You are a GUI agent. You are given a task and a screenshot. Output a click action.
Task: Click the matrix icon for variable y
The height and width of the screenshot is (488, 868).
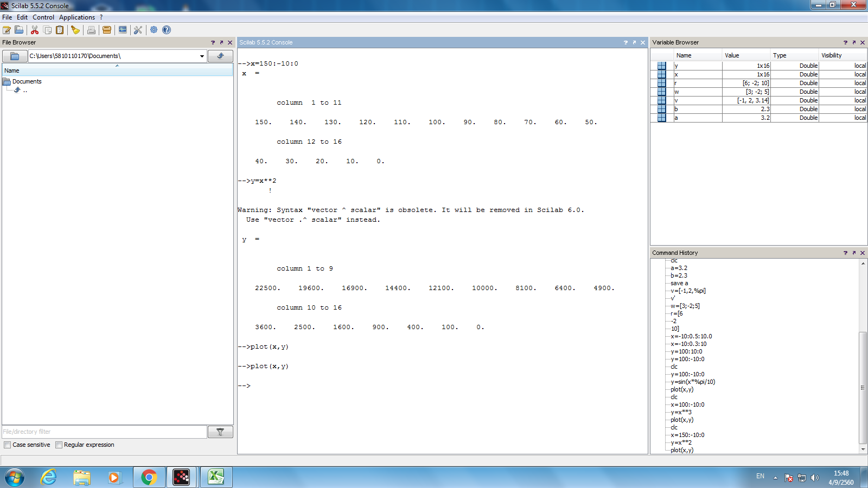pos(661,66)
